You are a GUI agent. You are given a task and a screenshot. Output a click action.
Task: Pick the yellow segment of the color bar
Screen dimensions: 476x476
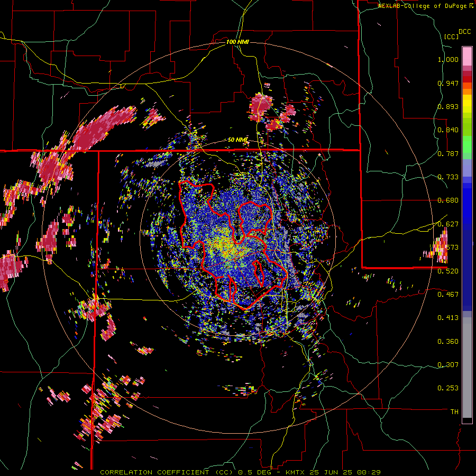coord(467,104)
